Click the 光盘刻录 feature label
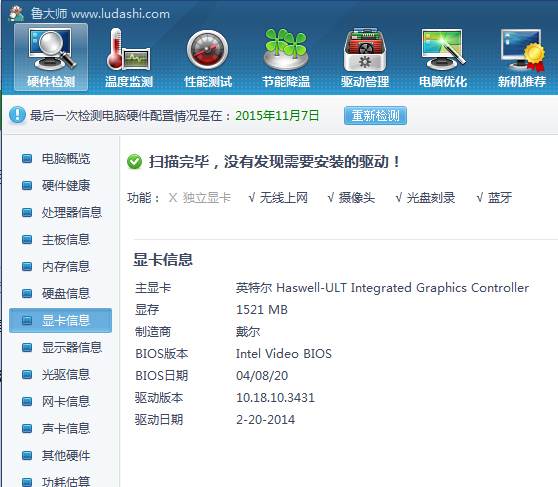Viewport: 558px width, 487px height. pyautogui.click(x=431, y=198)
